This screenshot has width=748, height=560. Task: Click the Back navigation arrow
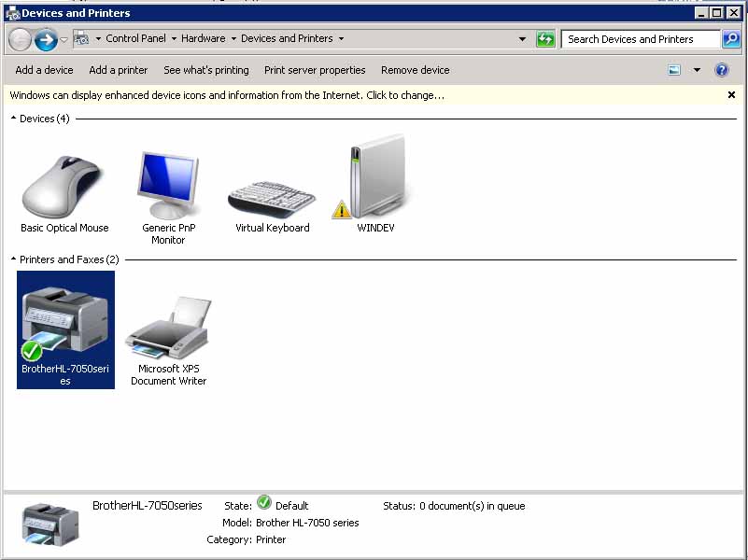[x=19, y=39]
